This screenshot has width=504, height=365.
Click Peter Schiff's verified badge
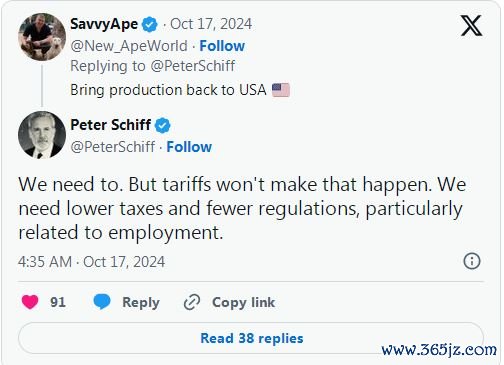coord(162,126)
